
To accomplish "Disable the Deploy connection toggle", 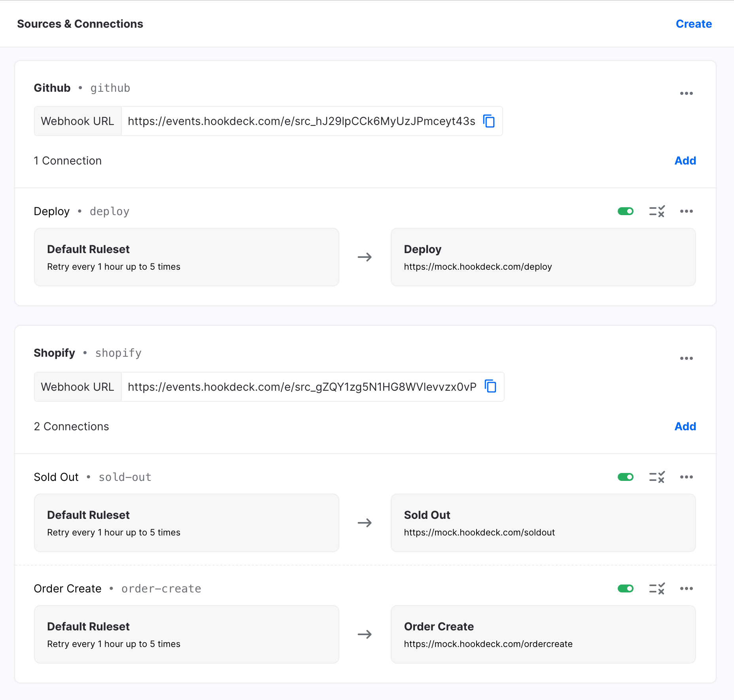I will (x=625, y=211).
